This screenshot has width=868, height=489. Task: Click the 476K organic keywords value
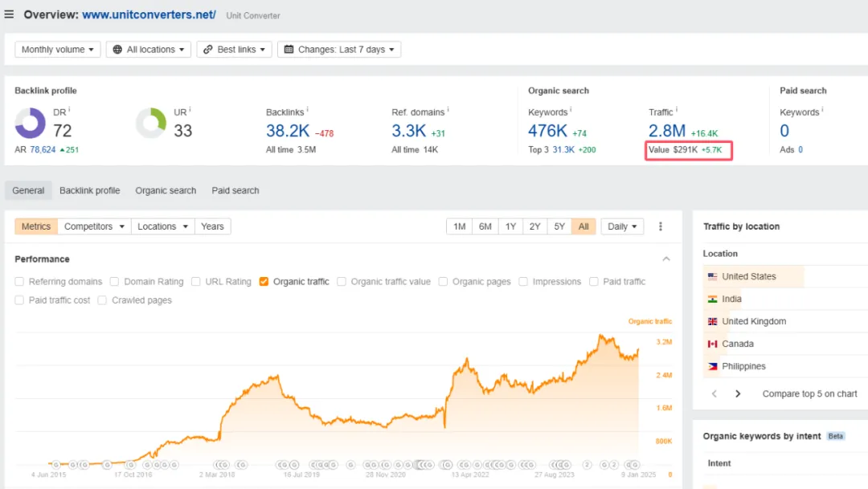(547, 131)
